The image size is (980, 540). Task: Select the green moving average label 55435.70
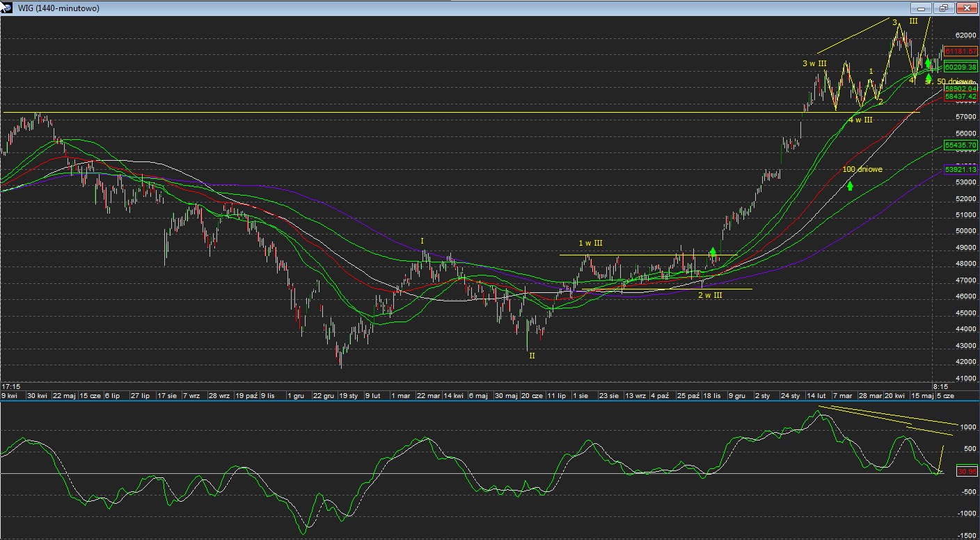961,145
